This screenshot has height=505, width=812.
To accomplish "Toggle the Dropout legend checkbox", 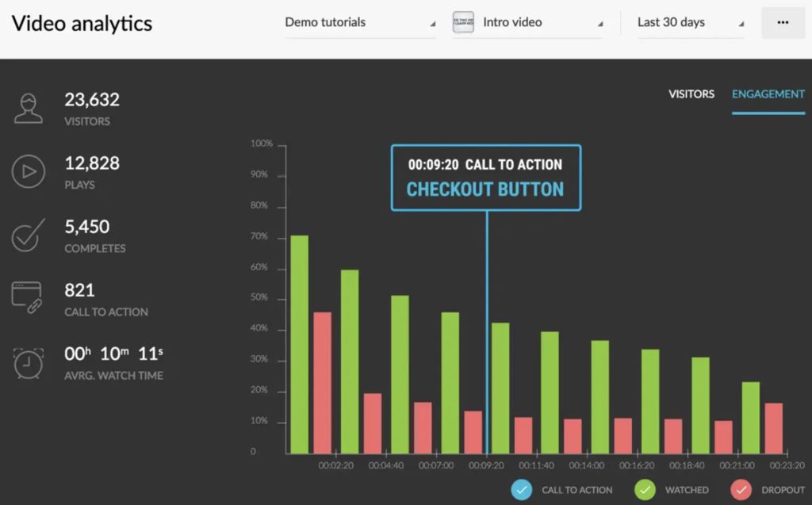I will 741,489.
